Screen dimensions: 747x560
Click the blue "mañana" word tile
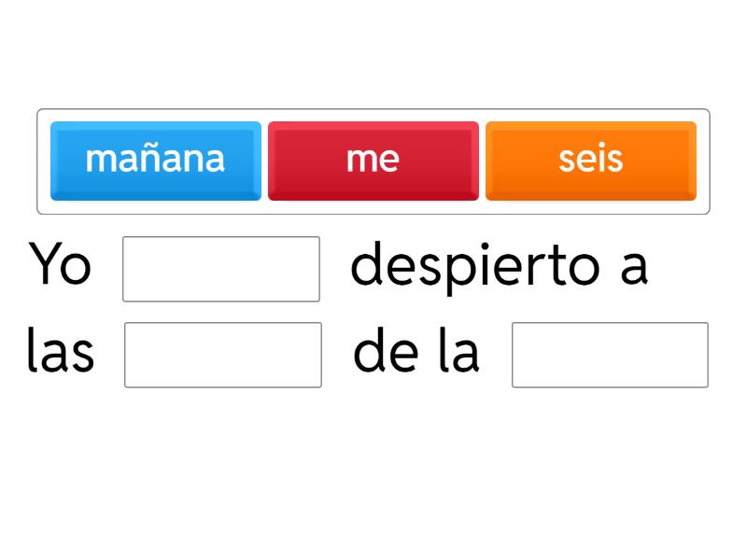pos(155,160)
